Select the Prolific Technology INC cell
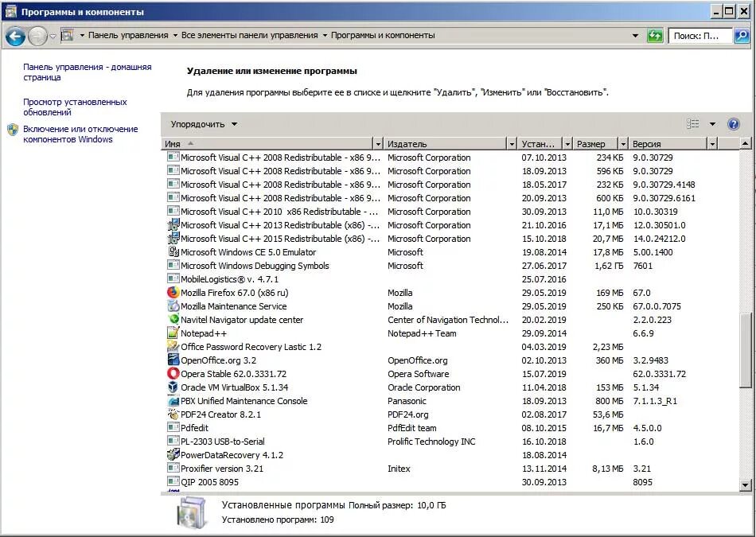 [431, 441]
